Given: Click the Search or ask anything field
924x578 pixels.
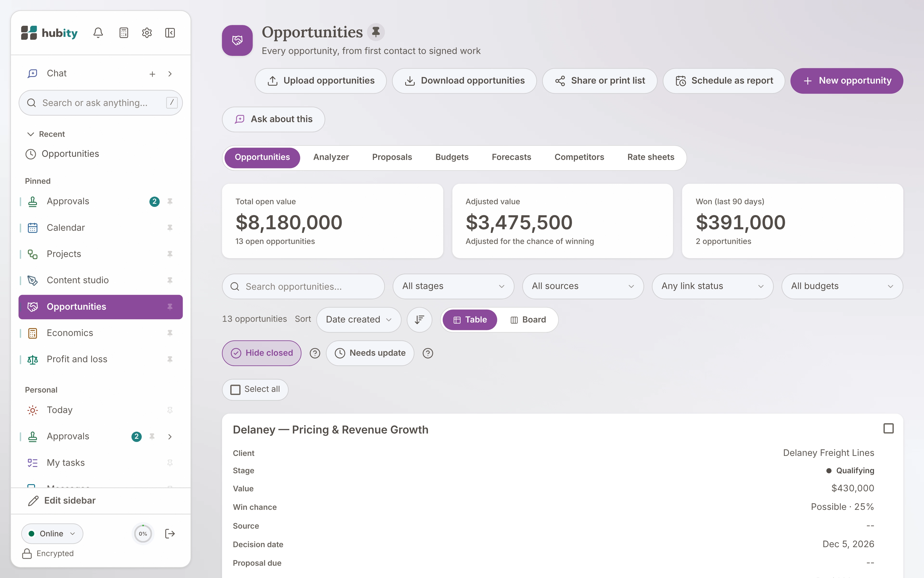Looking at the screenshot, I should pyautogui.click(x=100, y=103).
